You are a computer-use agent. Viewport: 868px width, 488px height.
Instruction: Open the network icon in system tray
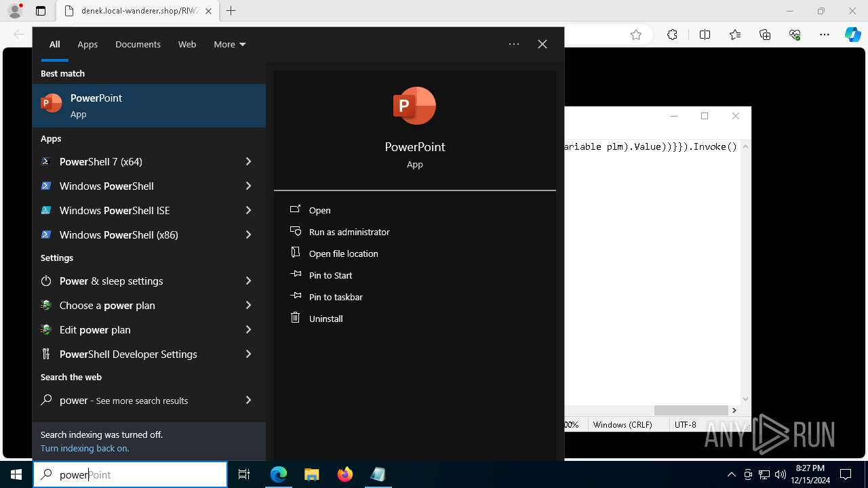(764, 474)
